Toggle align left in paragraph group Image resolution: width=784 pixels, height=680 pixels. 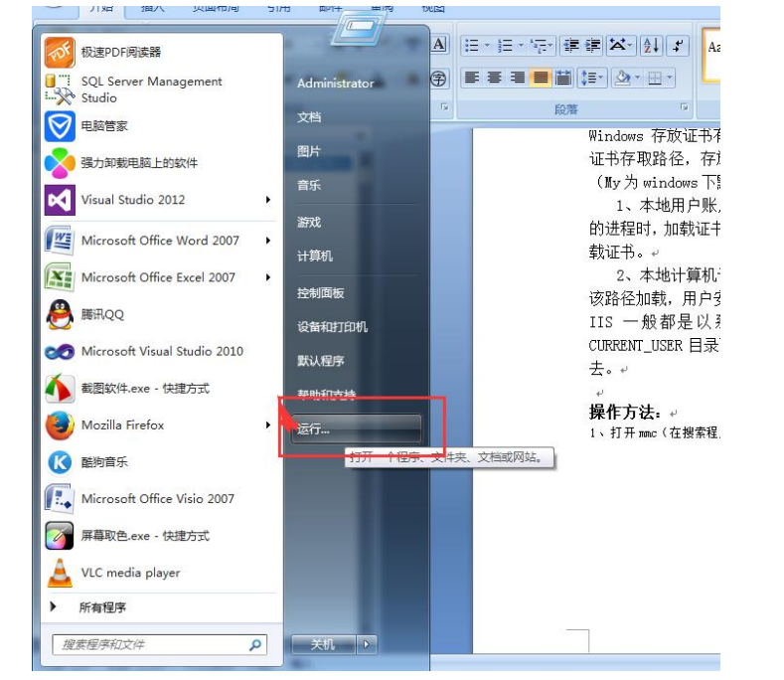point(471,78)
